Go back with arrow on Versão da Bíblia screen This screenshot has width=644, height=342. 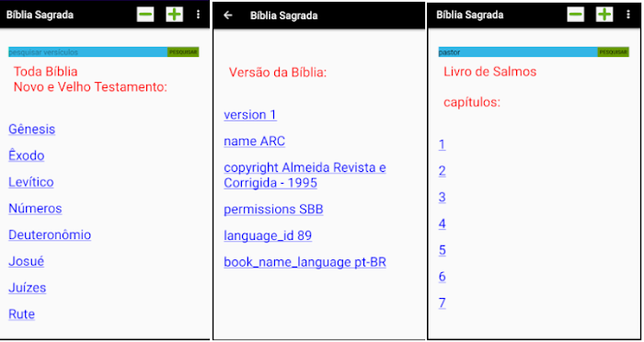[x=228, y=16]
